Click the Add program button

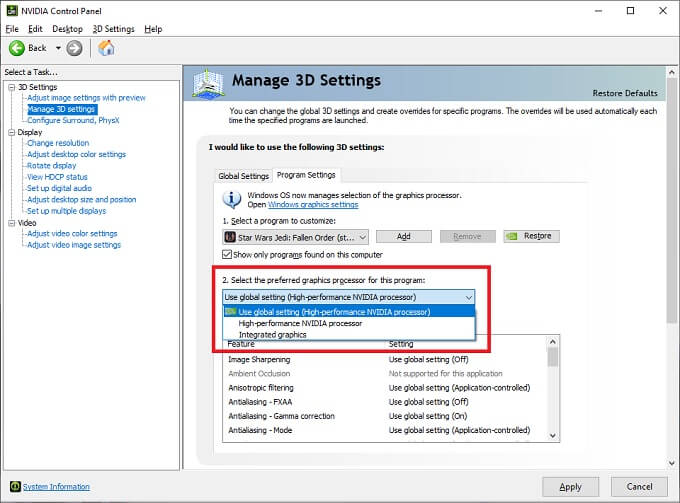tap(403, 237)
